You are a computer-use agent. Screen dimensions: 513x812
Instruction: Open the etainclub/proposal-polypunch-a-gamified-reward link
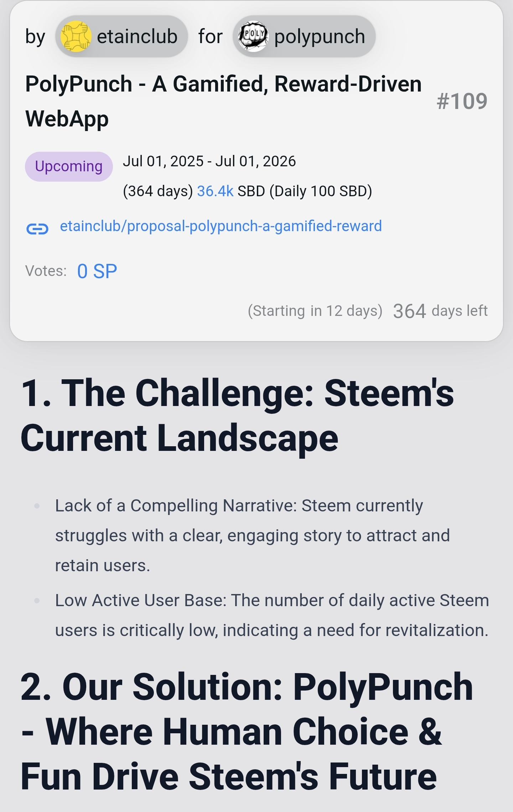pos(221,226)
